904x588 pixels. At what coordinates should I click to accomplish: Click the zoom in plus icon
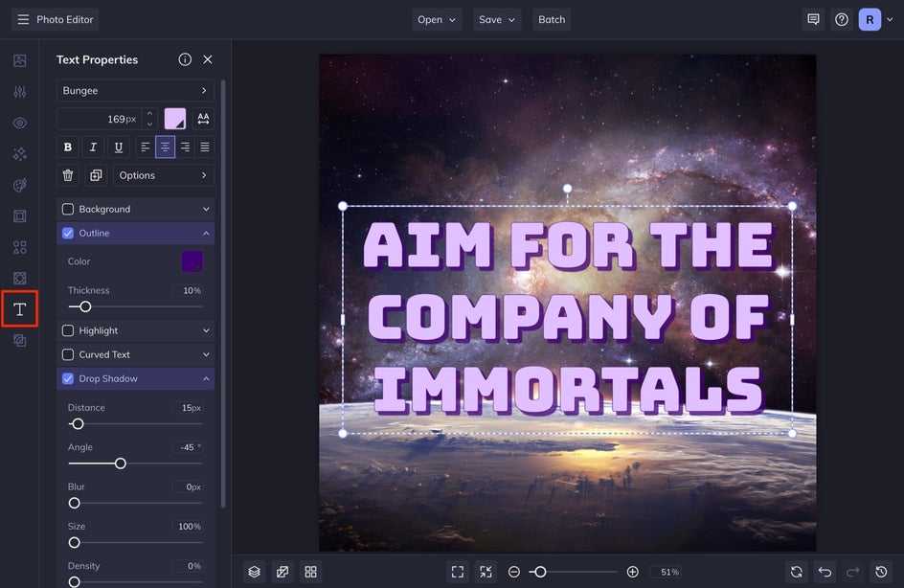tap(632, 572)
